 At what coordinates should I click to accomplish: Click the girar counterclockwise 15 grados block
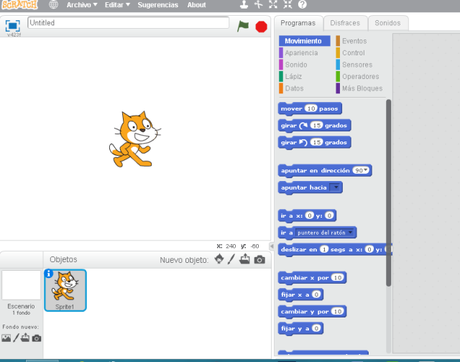tap(314, 143)
